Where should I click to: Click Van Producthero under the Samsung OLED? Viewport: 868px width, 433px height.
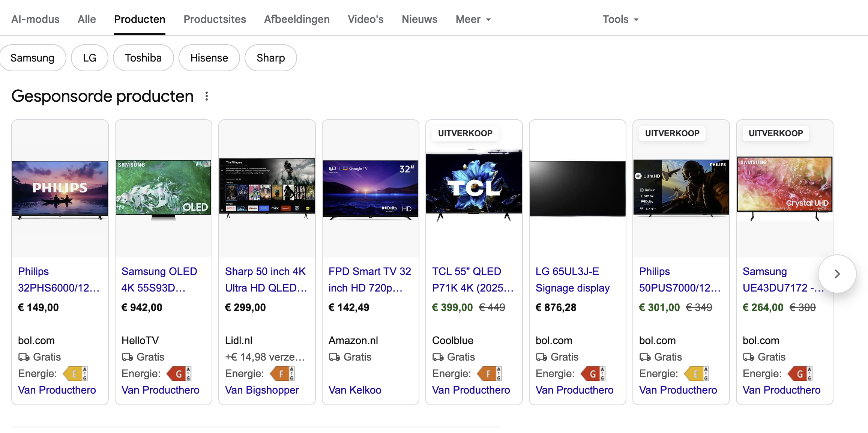point(161,390)
